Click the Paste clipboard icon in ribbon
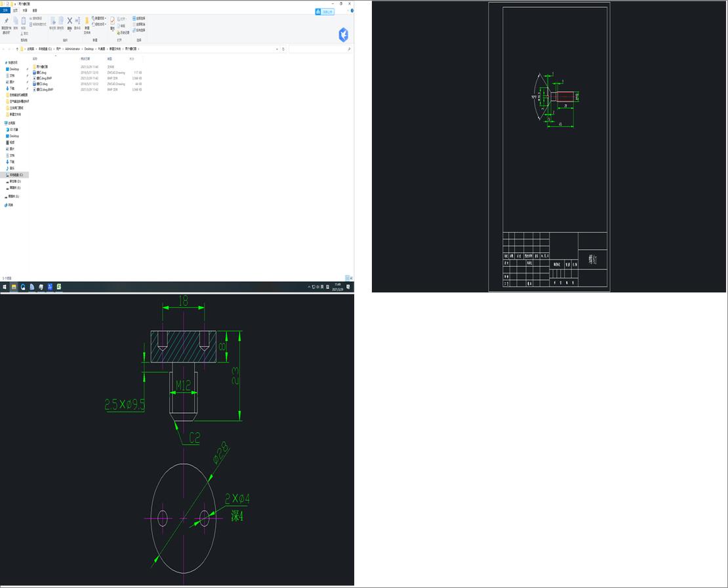Image resolution: width=728 pixels, height=588 pixels. 23,21
